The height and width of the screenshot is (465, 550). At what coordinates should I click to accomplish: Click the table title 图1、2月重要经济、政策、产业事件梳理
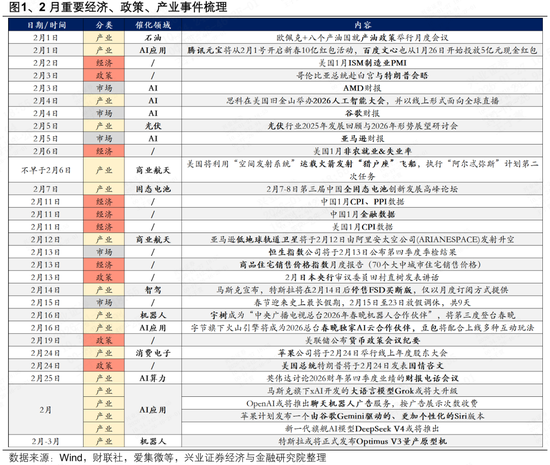coord(118,7)
